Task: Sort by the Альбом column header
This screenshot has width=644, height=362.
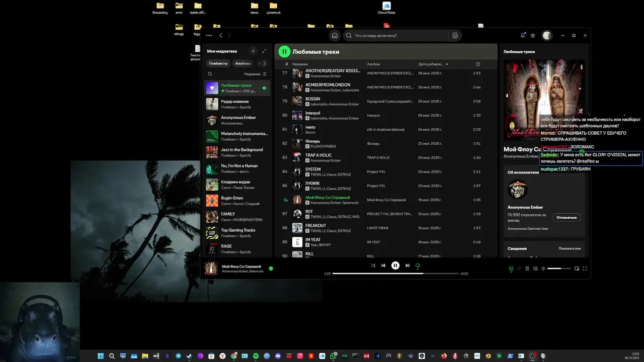Action: tap(373, 64)
